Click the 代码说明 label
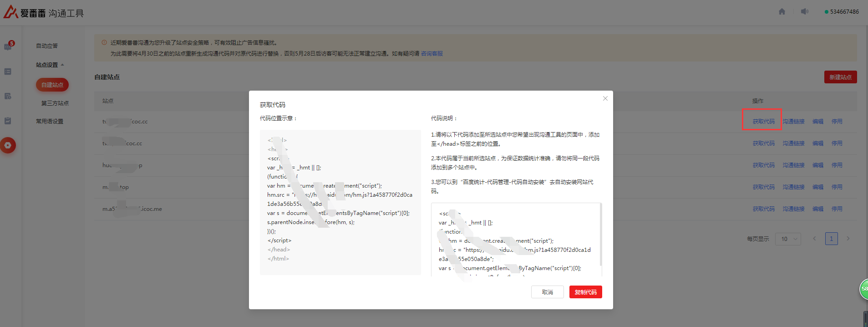The width and height of the screenshot is (868, 327). (x=444, y=118)
